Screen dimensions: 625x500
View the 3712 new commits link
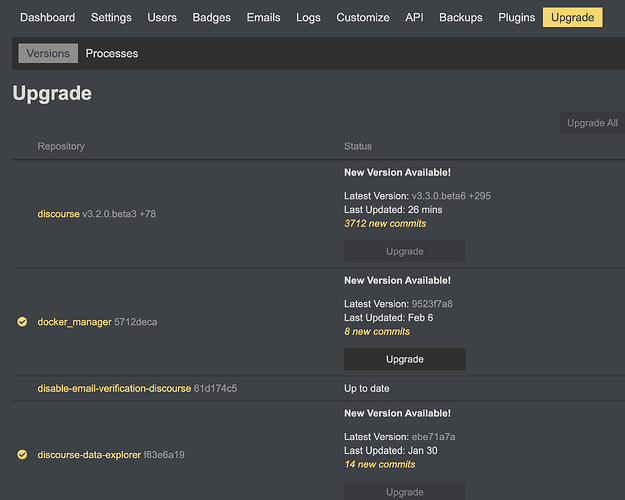(x=385, y=223)
